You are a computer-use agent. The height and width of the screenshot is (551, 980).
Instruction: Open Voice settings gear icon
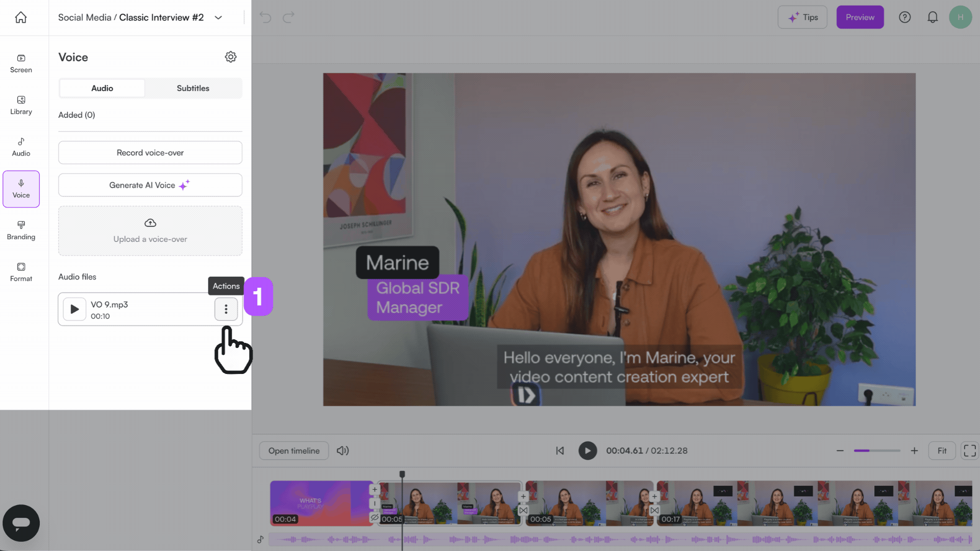tap(231, 57)
